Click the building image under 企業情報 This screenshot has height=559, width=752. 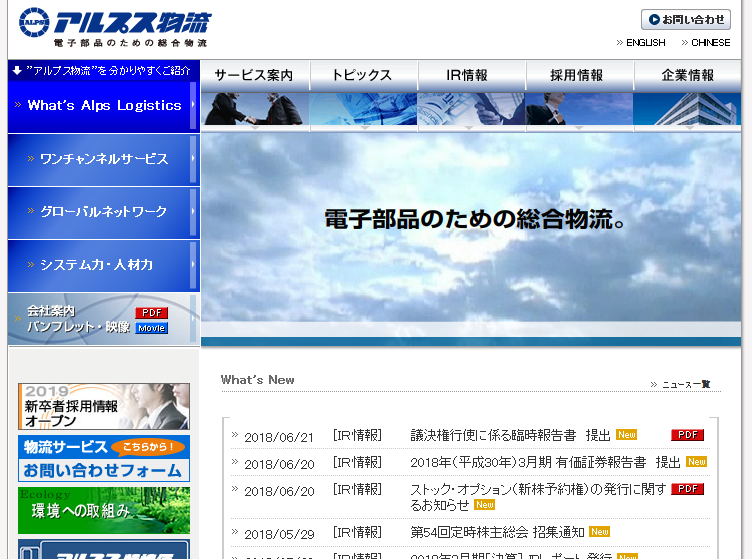click(687, 109)
